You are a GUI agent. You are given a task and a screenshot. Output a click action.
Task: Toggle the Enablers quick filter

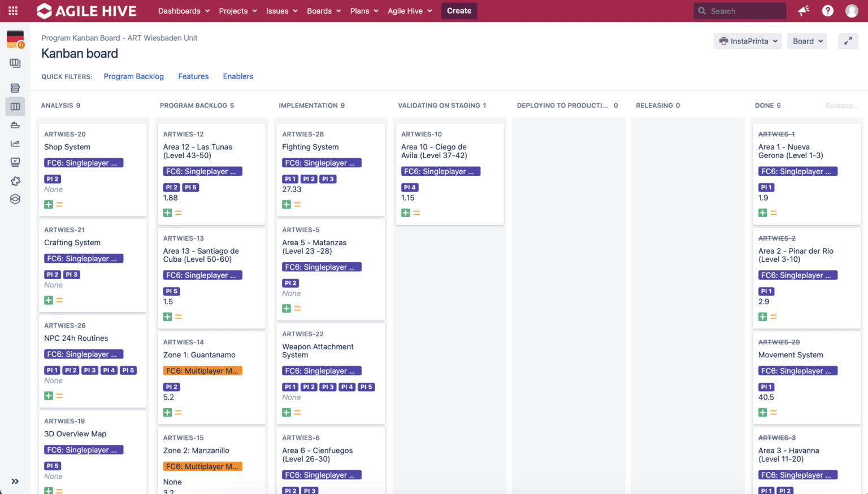[x=238, y=76]
